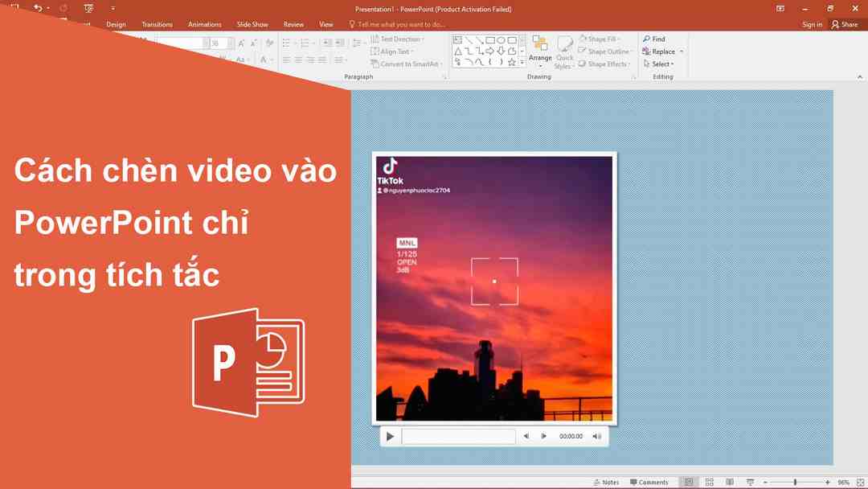Viewport: 868px width, 489px height.
Task: Click the video progress bar
Action: (458, 437)
